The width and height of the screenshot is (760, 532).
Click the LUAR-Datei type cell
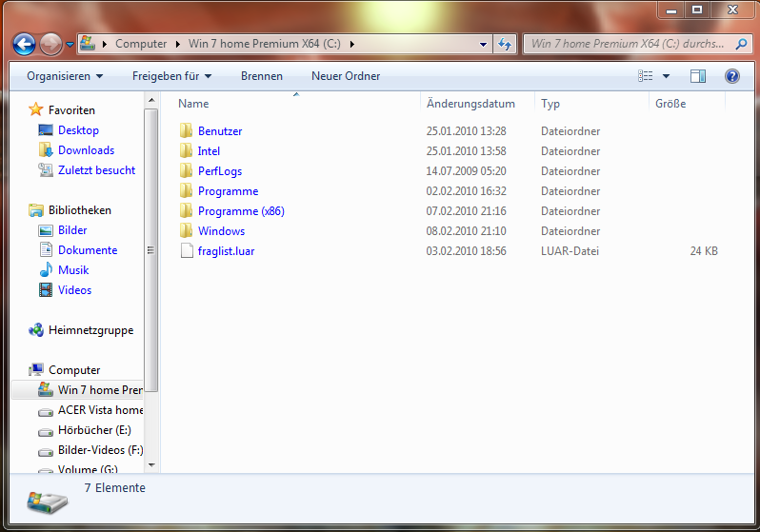tap(570, 251)
